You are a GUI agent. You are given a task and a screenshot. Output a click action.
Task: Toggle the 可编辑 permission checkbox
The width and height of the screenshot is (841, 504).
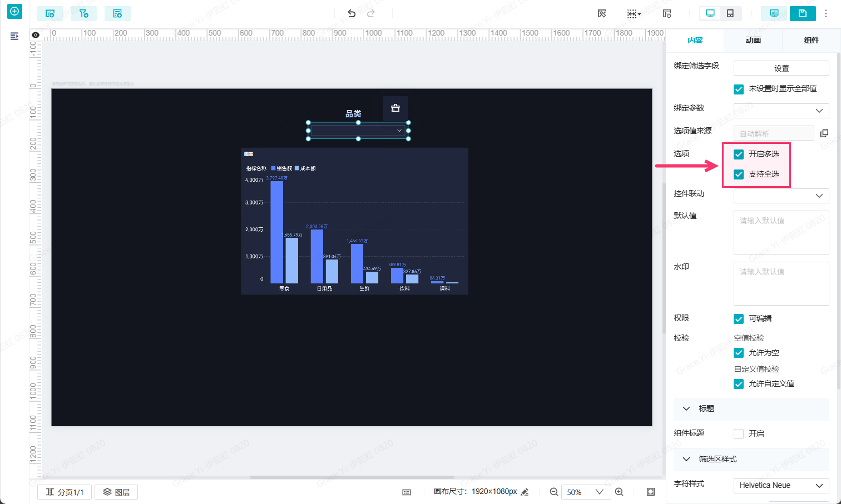point(739,319)
